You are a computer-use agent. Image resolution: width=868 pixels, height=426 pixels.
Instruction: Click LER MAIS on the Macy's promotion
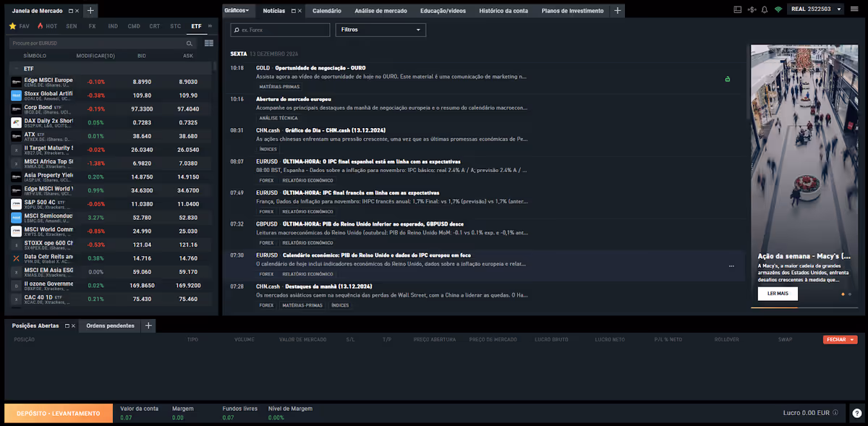[x=778, y=294]
